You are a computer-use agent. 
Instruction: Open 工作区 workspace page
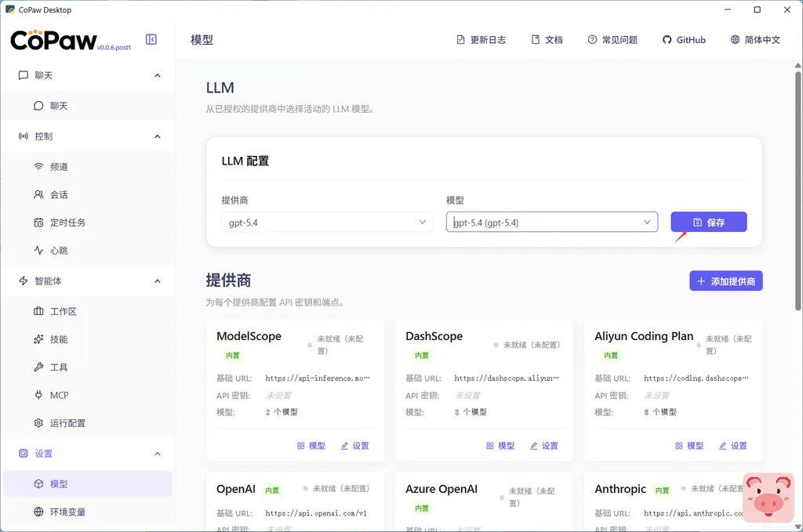point(88,312)
